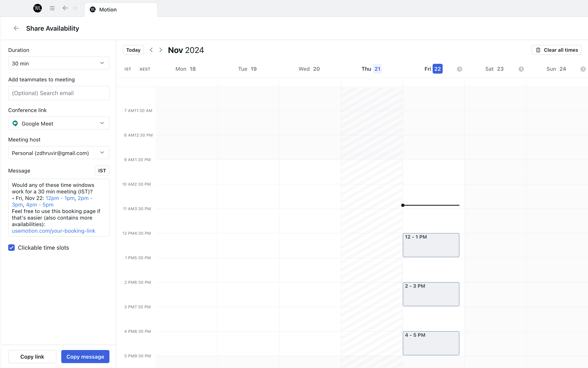Click the AEST timezone column label
588x368 pixels.
pos(145,69)
